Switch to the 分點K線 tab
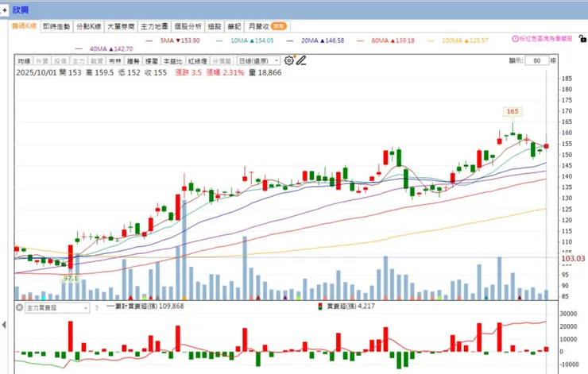This screenshot has width=588, height=374. click(89, 26)
